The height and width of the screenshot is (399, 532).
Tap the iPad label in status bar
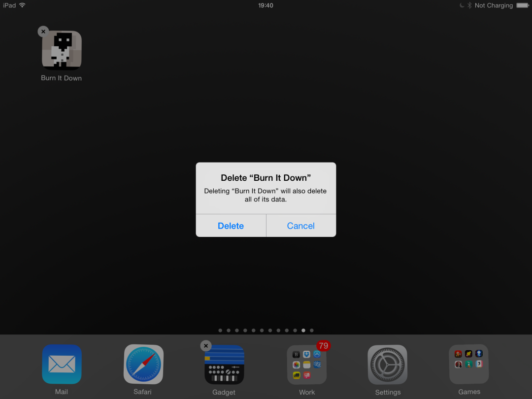point(9,5)
